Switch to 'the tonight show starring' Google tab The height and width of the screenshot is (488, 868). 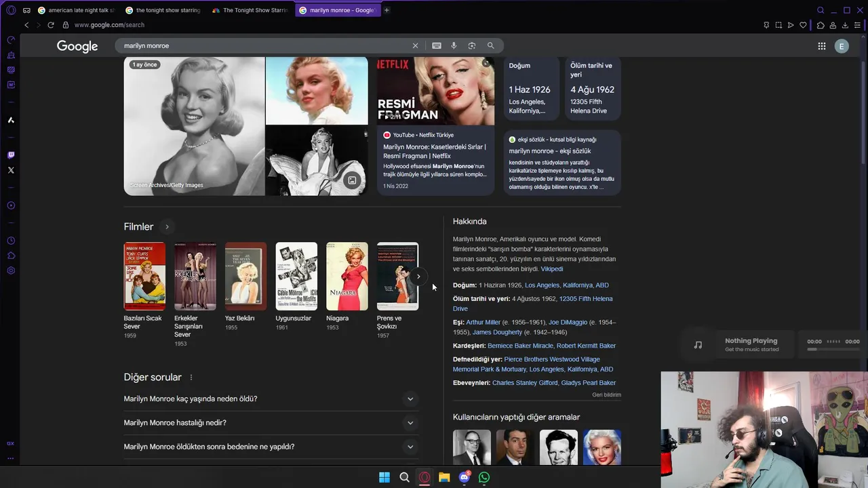click(x=163, y=10)
